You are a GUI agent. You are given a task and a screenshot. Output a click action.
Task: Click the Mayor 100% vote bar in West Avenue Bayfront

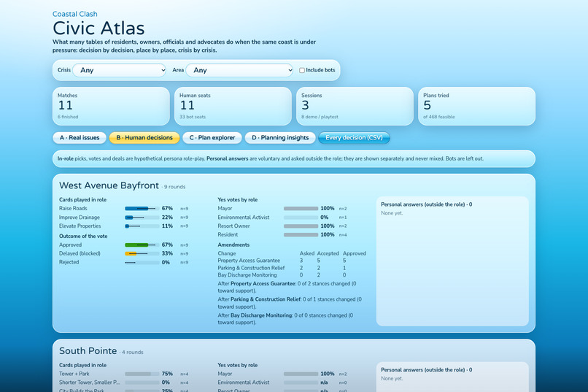(x=301, y=208)
